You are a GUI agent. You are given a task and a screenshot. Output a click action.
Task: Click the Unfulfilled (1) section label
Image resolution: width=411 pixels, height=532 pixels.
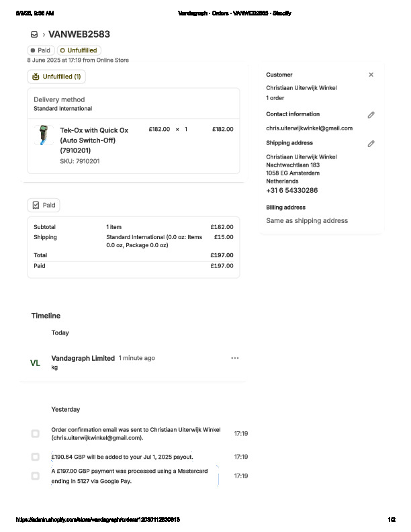(x=62, y=77)
